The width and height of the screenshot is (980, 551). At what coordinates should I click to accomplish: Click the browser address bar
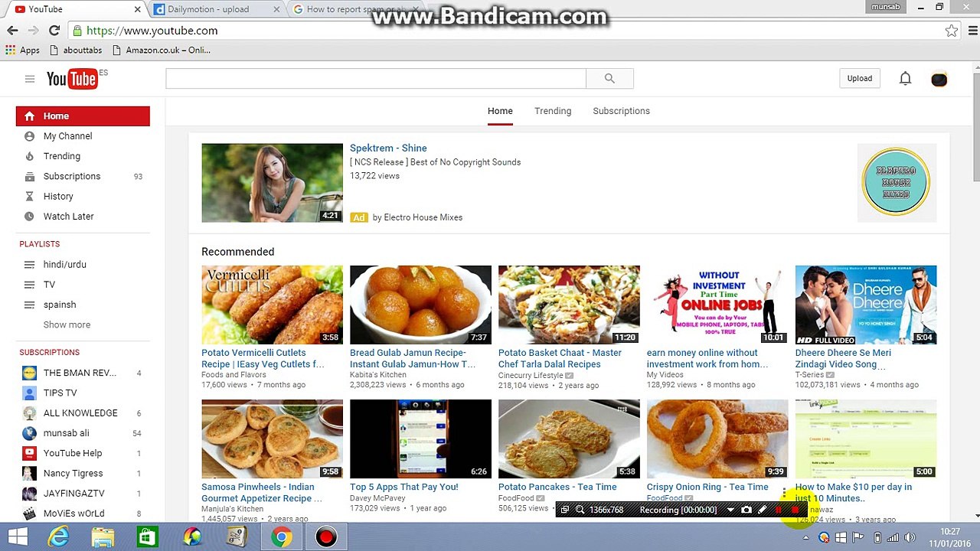pyautogui.click(x=505, y=31)
